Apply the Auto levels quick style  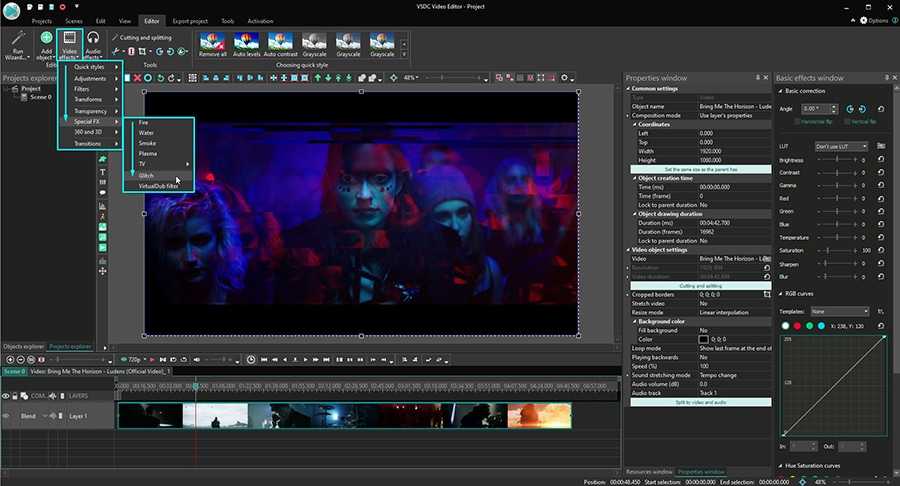(247, 44)
